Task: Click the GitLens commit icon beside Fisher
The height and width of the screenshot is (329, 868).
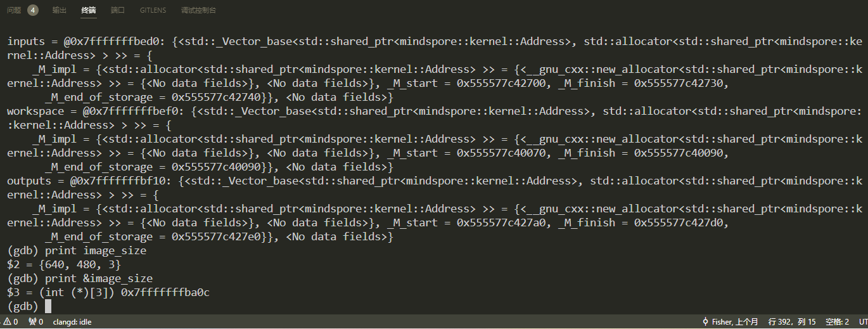Action: [x=706, y=322]
